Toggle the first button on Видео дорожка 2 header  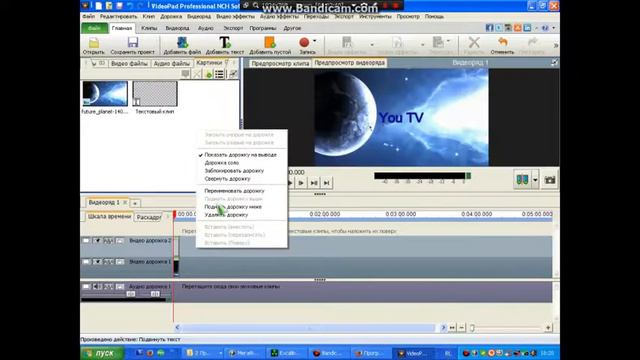[x=86, y=241]
